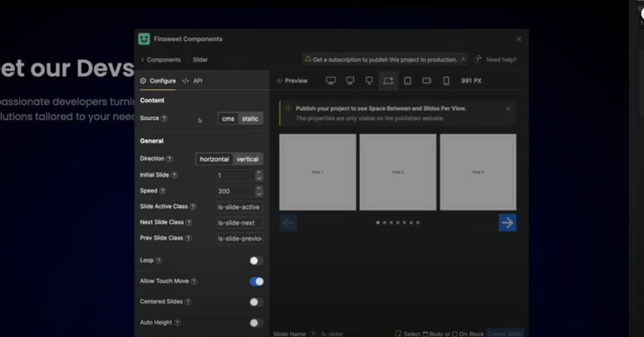Click the help icon beside Centered Slides
The height and width of the screenshot is (337, 644).
point(188,302)
